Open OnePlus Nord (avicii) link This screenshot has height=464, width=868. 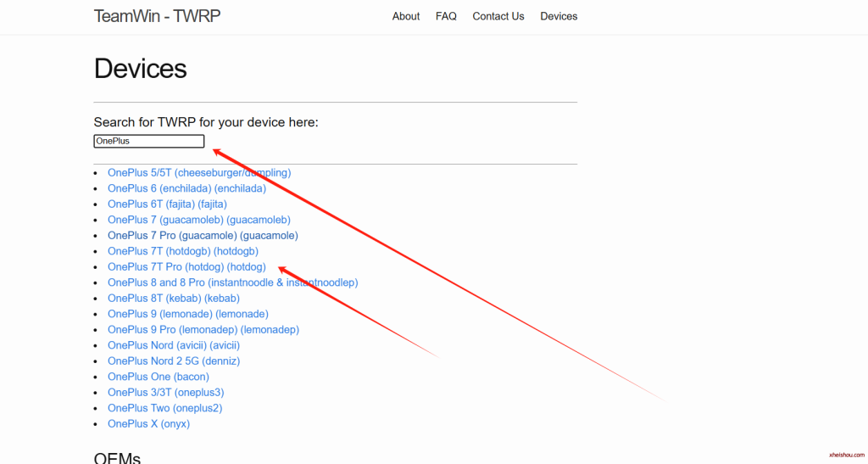(x=174, y=345)
